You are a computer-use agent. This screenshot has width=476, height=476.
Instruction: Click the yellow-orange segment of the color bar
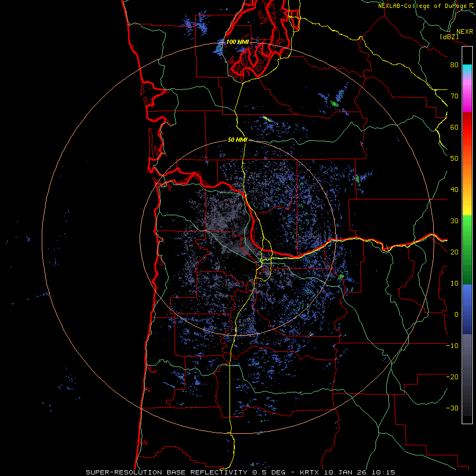point(467,185)
